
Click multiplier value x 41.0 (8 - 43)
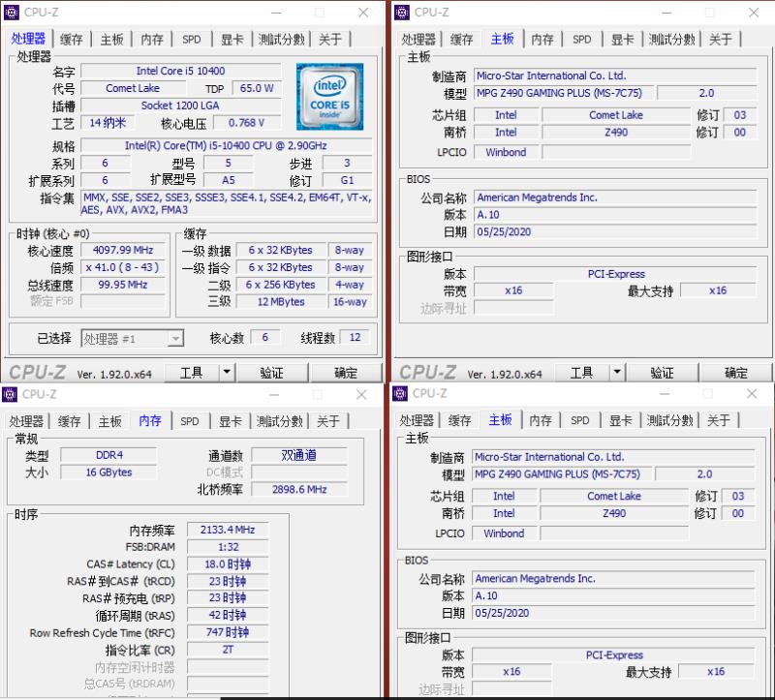coord(123,267)
